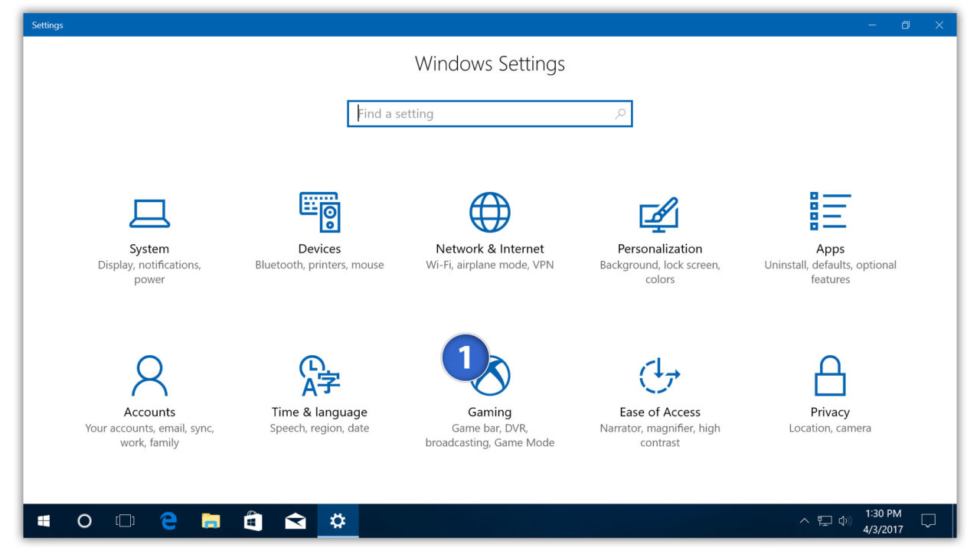Open Devices keyboard and speaker icon
980x551 pixels.
coord(319,212)
